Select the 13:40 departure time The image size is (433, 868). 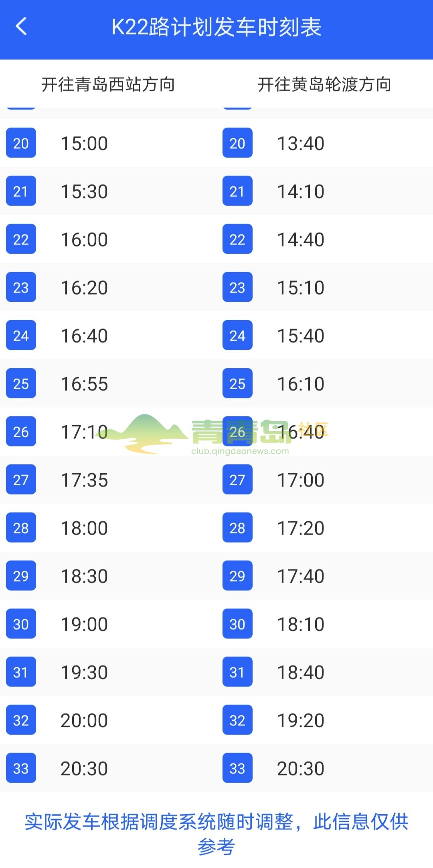coord(301,143)
